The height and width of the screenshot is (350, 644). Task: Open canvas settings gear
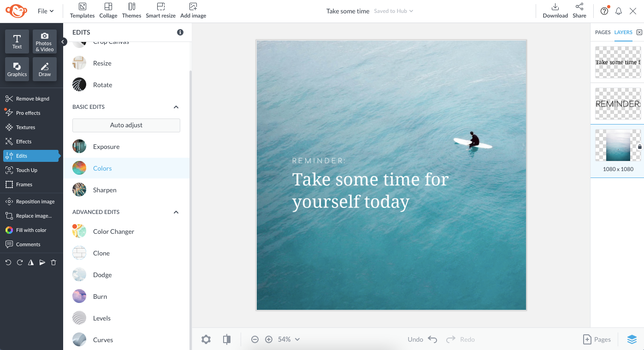[x=206, y=339]
